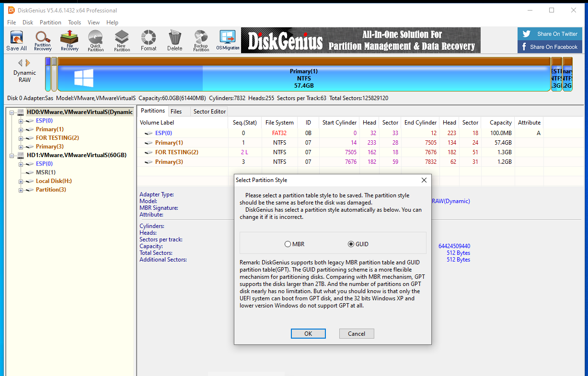Expand HD0 VMware disk node

click(x=12, y=112)
